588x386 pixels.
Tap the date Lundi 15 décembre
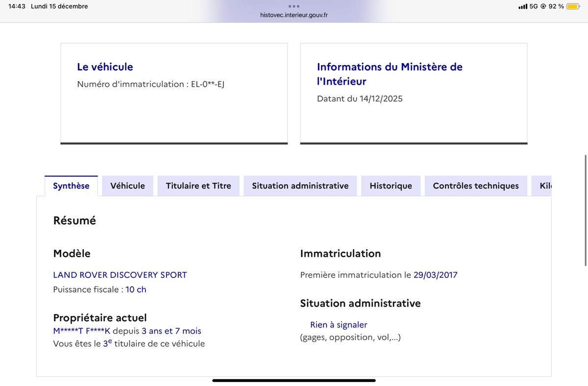coord(59,6)
